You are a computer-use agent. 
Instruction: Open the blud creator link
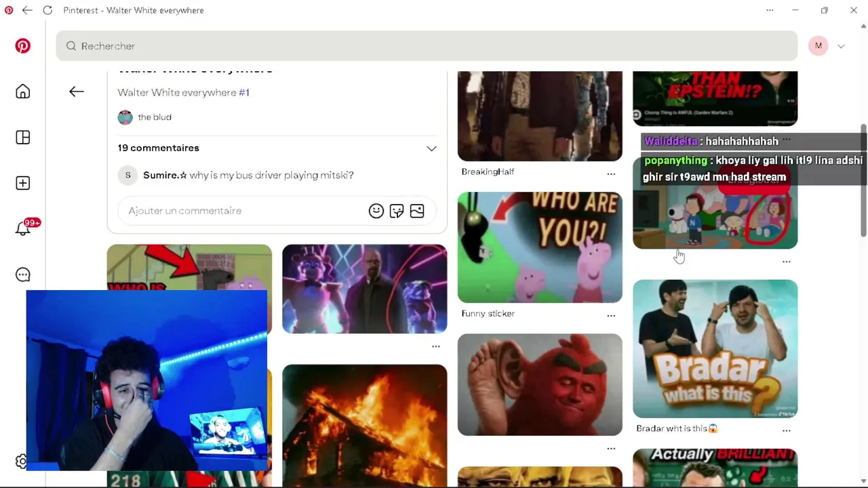point(155,117)
